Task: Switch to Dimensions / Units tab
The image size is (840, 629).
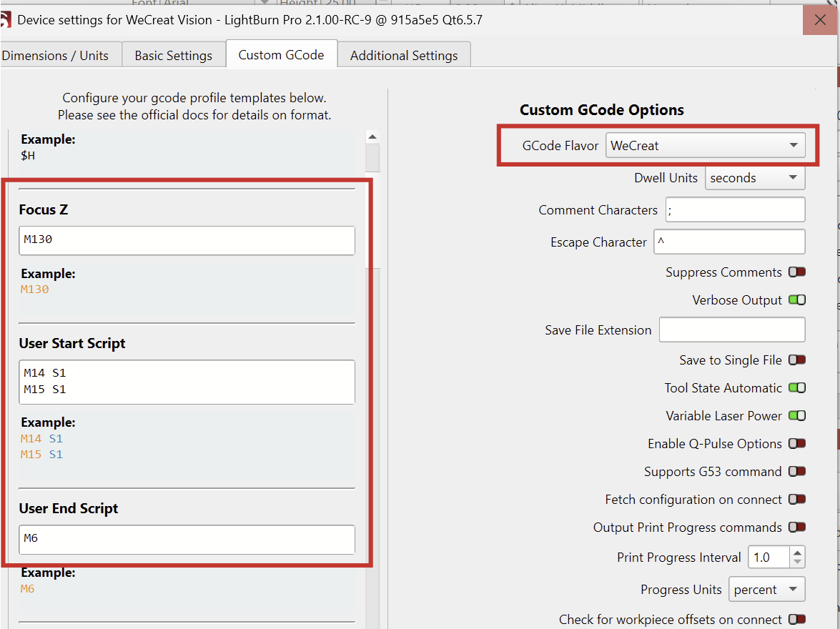Action: (56, 56)
